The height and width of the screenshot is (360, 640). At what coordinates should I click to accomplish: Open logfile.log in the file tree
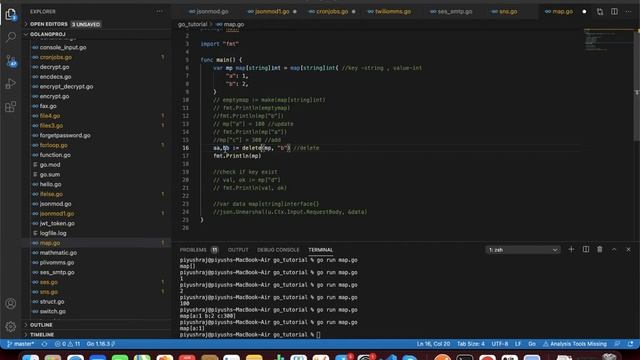point(53,233)
